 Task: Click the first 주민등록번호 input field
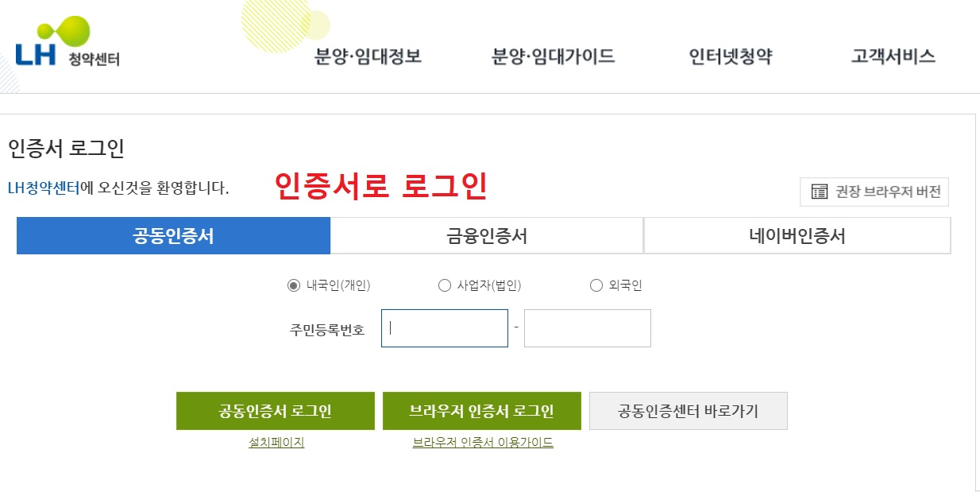click(x=443, y=327)
